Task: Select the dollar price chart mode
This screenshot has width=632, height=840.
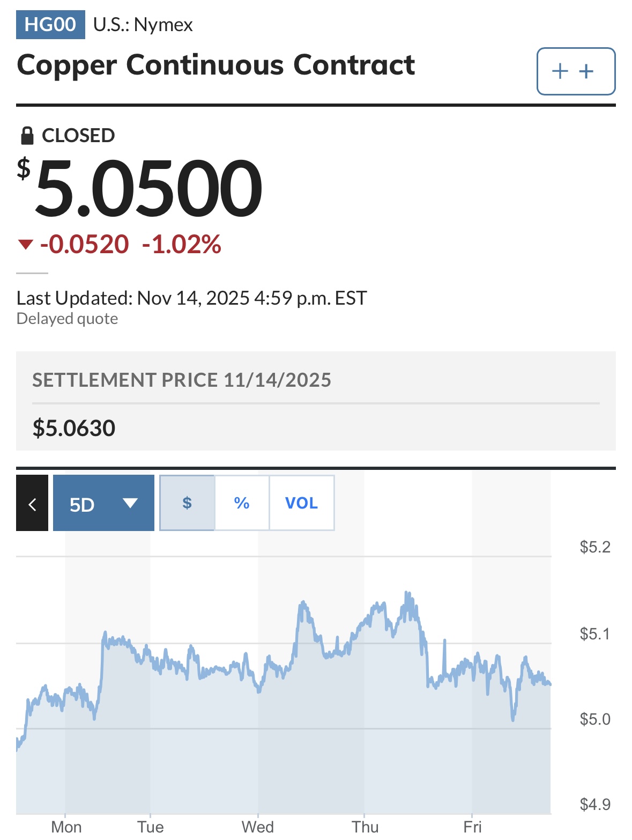Action: click(x=187, y=503)
